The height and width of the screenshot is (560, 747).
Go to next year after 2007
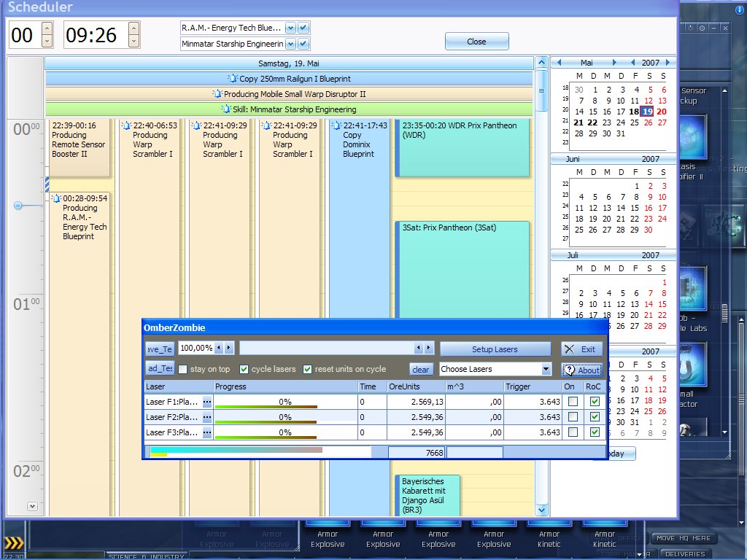(x=667, y=63)
